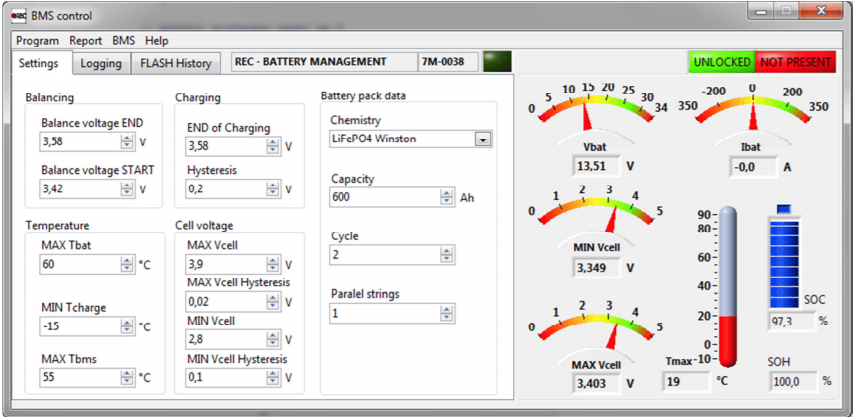Open the Program menu
Image resolution: width=853 pixels, height=417 pixels.
click(x=38, y=41)
